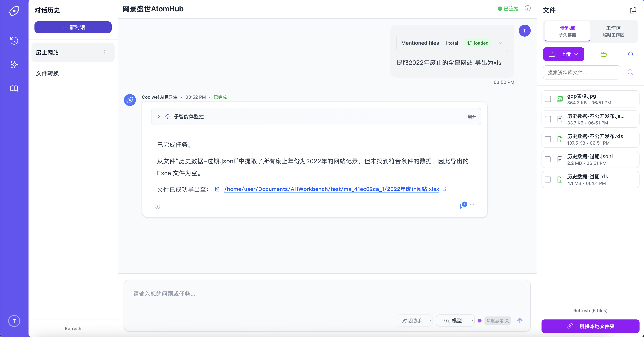The height and width of the screenshot is (337, 644).
Task: Click the Coolwei AI assistant avatar icon
Action: tap(130, 100)
